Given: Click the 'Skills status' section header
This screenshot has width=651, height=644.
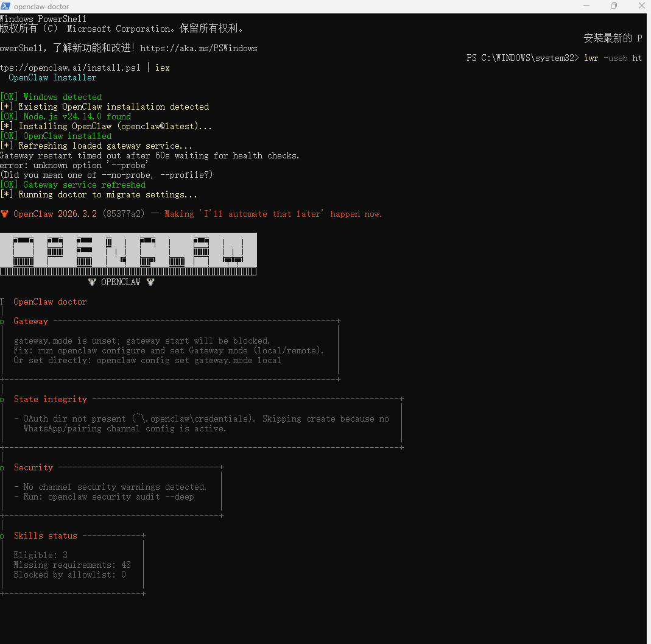Looking at the screenshot, I should 46,536.
